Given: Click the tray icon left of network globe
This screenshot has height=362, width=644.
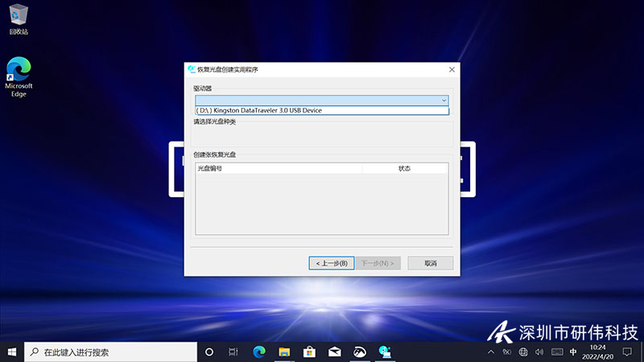Looking at the screenshot, I should tap(507, 352).
